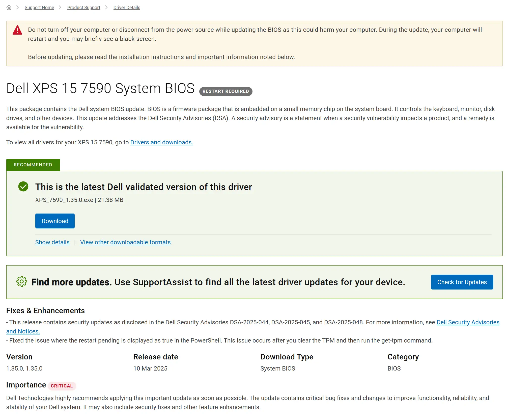The image size is (507, 420).
Task: Click the SupportAssist gear icon
Action: point(21,281)
